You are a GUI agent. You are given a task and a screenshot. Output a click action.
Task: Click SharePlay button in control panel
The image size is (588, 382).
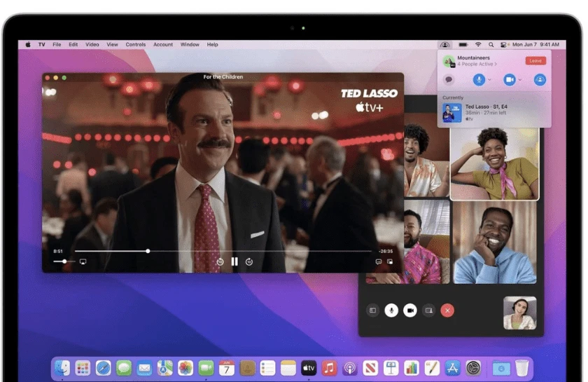click(x=540, y=80)
